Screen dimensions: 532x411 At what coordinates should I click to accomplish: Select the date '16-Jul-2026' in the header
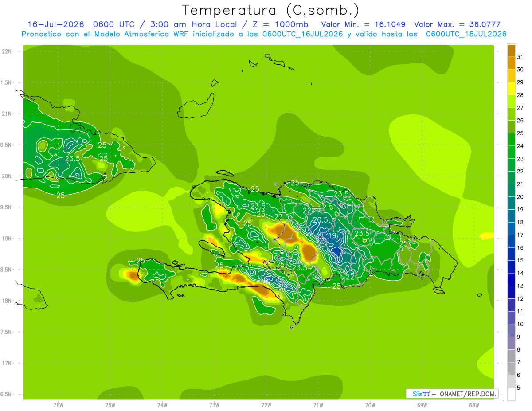coord(55,24)
